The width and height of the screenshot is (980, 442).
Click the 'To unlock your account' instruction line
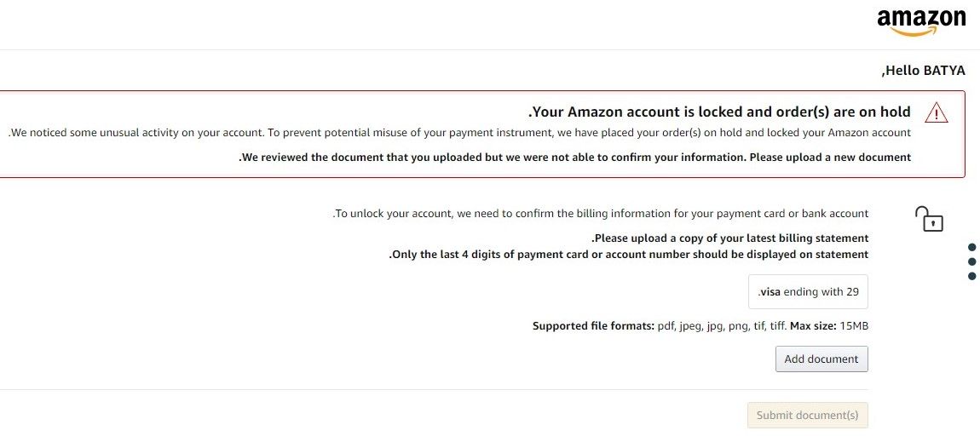point(600,214)
